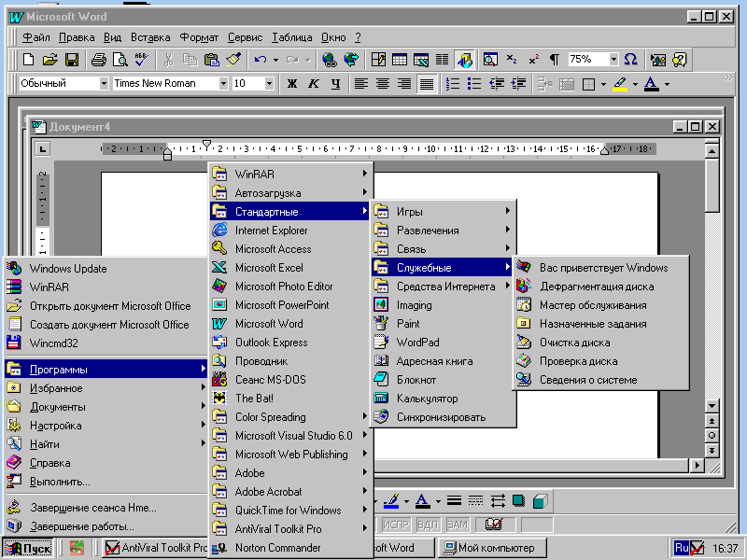The width and height of the screenshot is (747, 560).
Task: Switch to Мой компьютер taskbar button
Action: click(x=491, y=548)
